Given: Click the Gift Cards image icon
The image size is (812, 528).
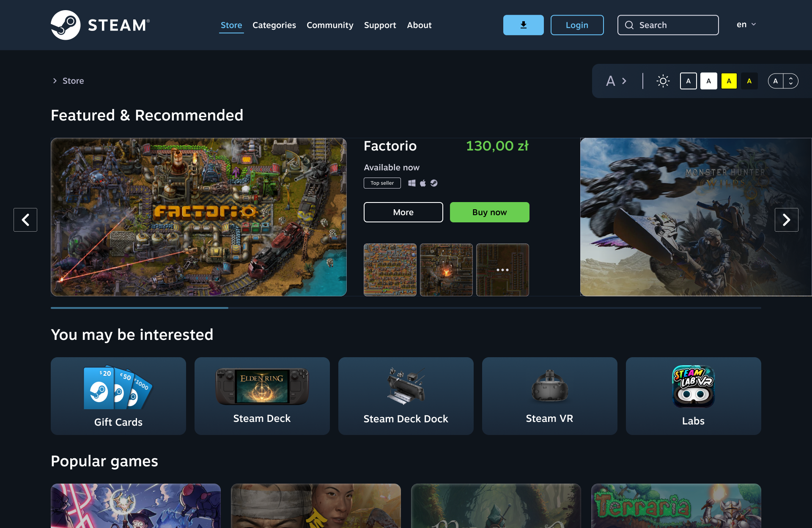Looking at the screenshot, I should coord(118,388).
